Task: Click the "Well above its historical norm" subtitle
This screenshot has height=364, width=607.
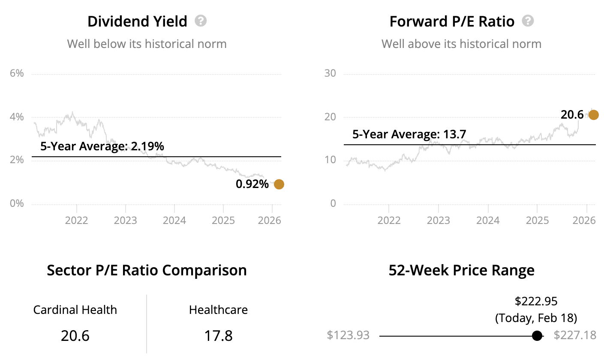Action: [x=461, y=44]
